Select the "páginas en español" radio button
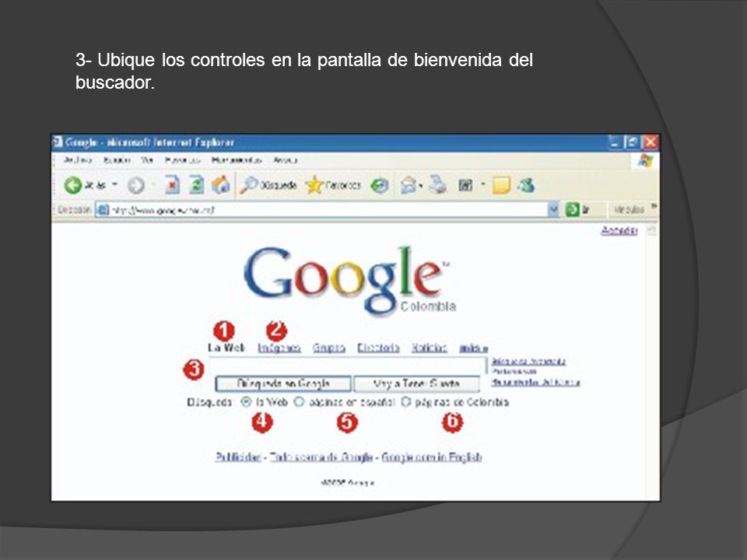747x560 pixels. coord(299,402)
